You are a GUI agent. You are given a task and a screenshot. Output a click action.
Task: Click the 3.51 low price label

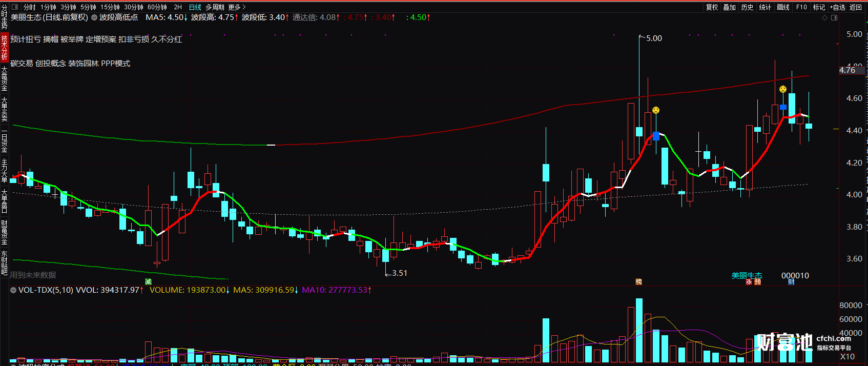point(400,273)
